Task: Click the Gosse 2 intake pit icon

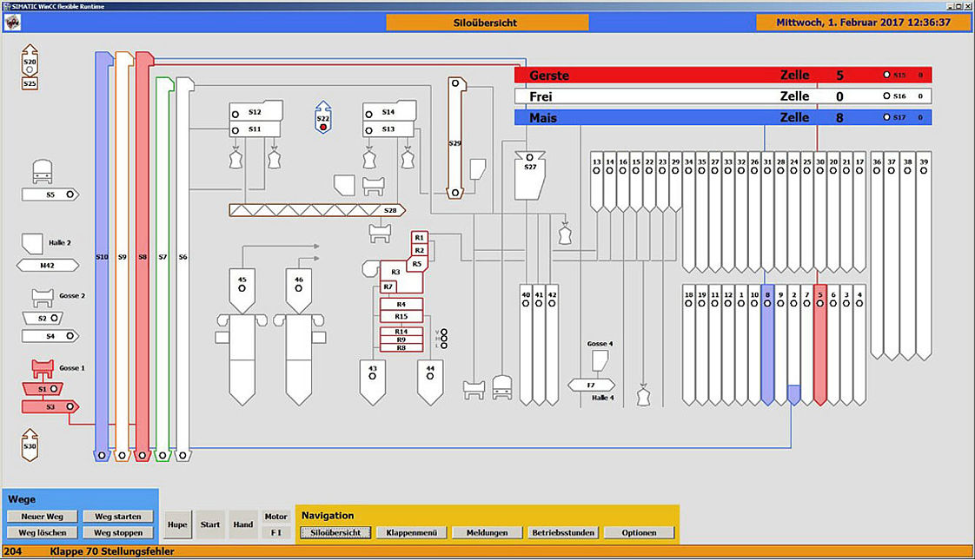Action: click(43, 298)
